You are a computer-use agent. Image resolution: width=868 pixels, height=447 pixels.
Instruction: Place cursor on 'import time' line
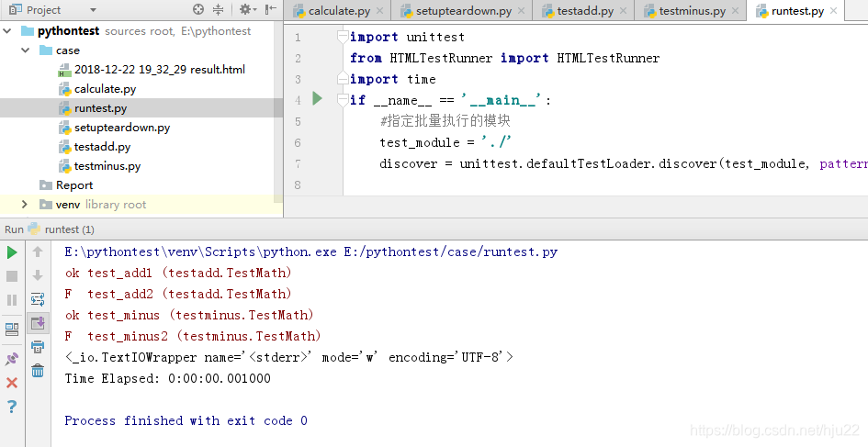[x=392, y=79]
